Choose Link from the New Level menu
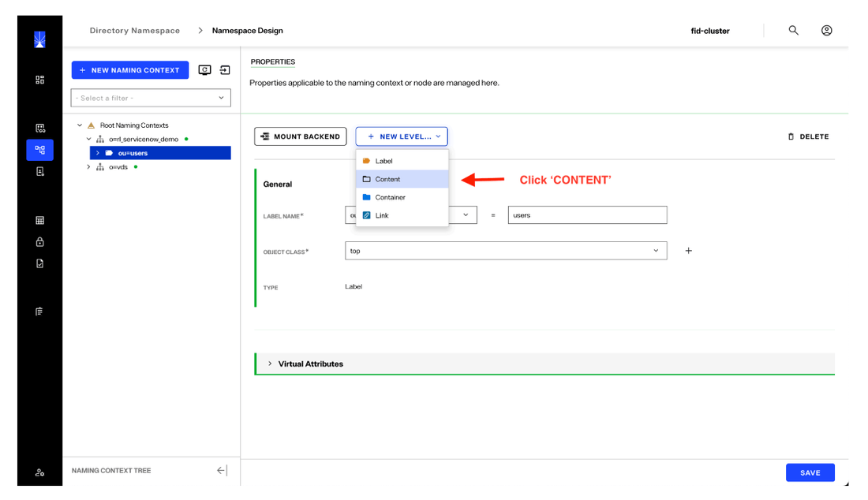The image size is (868, 500). click(402, 216)
